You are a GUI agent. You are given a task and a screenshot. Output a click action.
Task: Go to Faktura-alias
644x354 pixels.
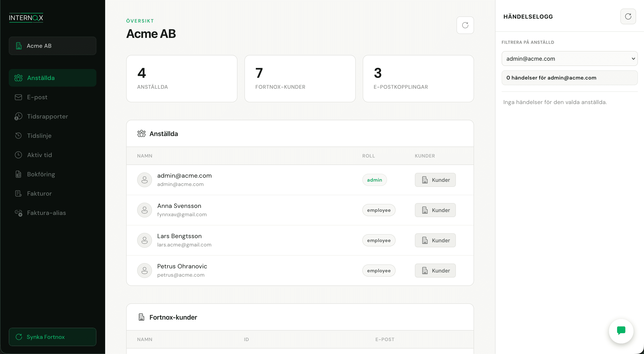point(53,212)
